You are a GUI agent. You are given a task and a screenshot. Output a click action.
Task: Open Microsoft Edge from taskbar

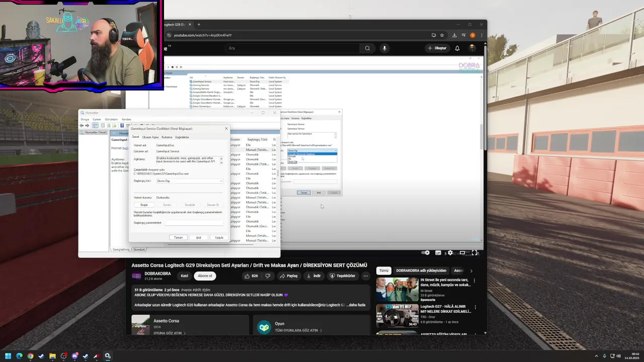click(x=19, y=356)
